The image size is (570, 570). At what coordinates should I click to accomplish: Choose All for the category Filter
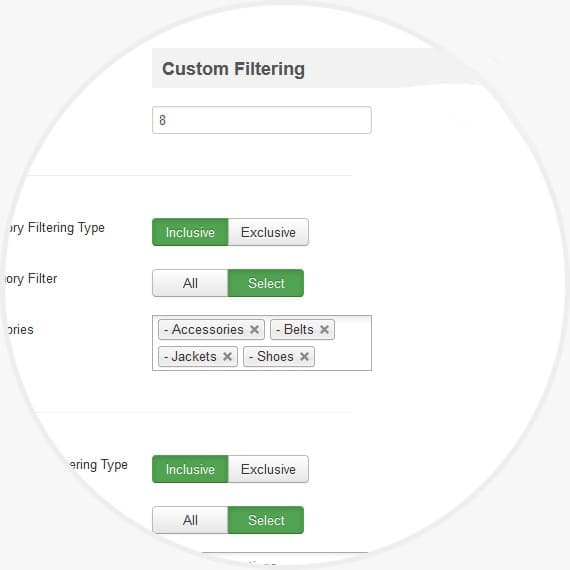pos(190,283)
